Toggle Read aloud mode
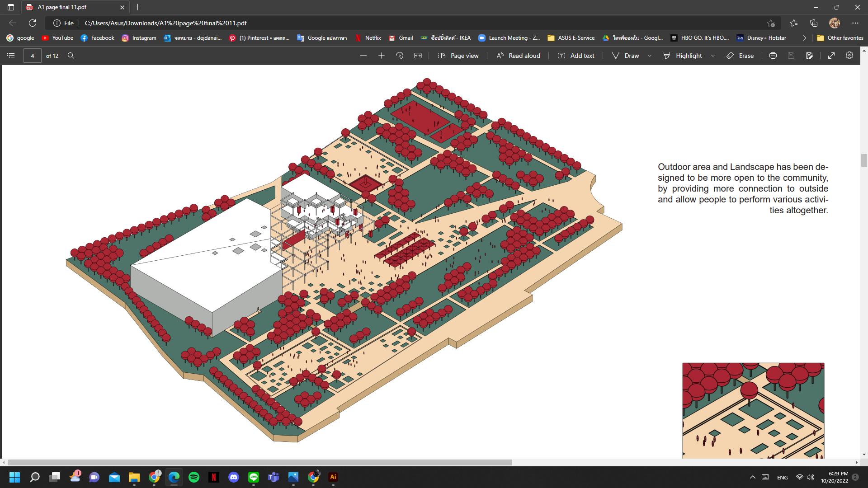Viewport: 868px width, 488px height. point(518,56)
